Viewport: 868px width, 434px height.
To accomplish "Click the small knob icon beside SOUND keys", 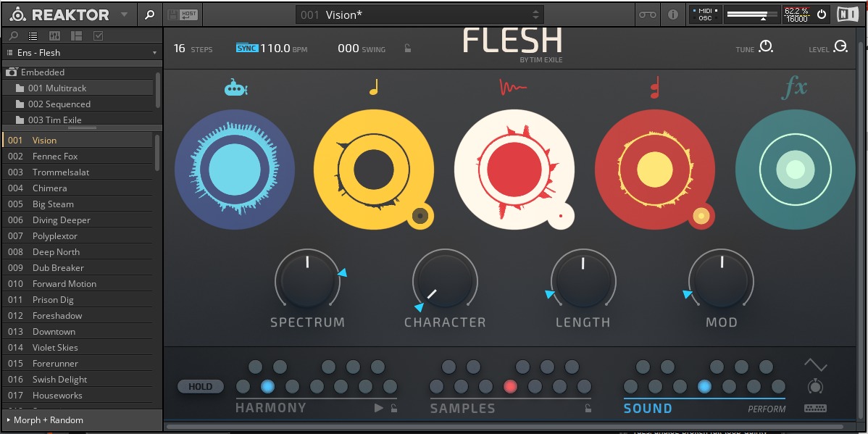I will point(815,386).
